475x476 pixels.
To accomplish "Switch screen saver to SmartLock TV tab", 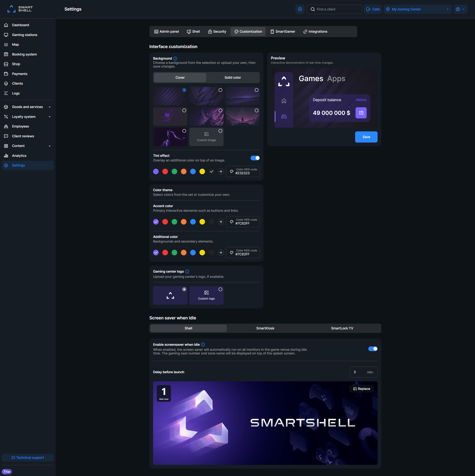I will (x=342, y=328).
